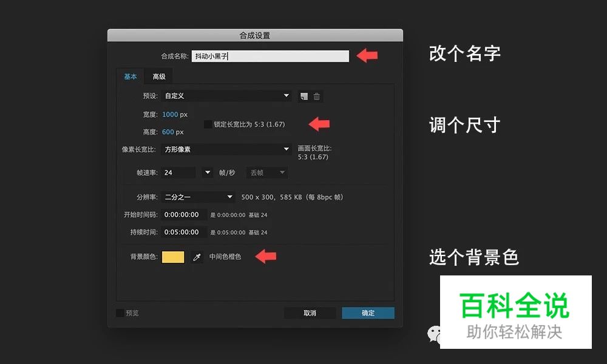607x364 pixels.
Task: Click the 取消 button
Action: click(x=310, y=312)
